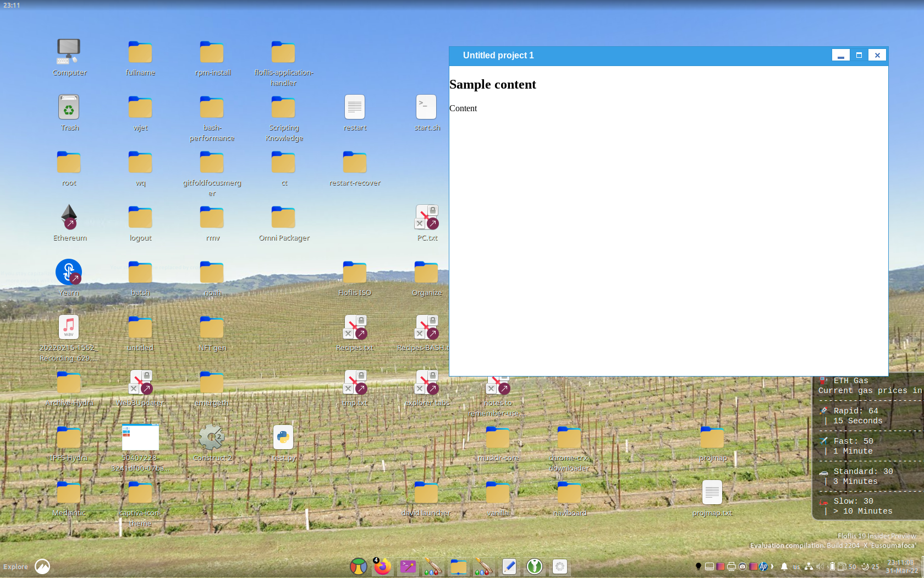Image resolution: width=924 pixels, height=578 pixels.
Task: Open Firefox from the taskbar
Action: (x=382, y=566)
